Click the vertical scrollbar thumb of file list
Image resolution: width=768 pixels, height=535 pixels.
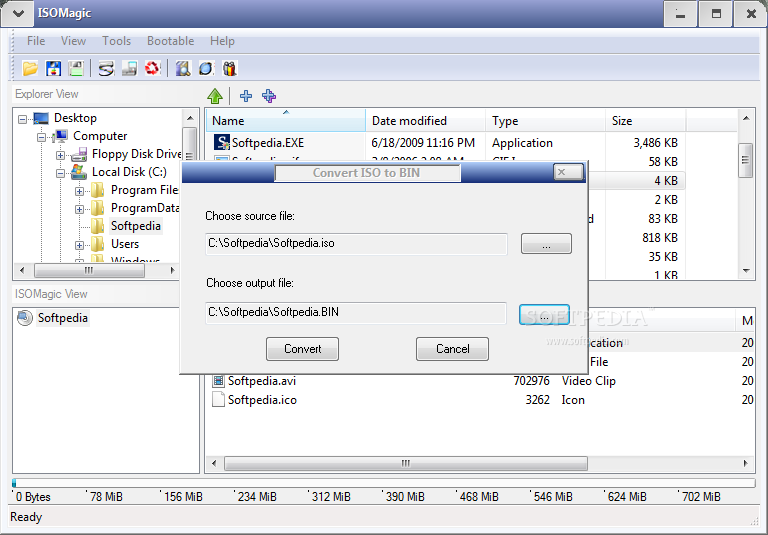[745, 160]
